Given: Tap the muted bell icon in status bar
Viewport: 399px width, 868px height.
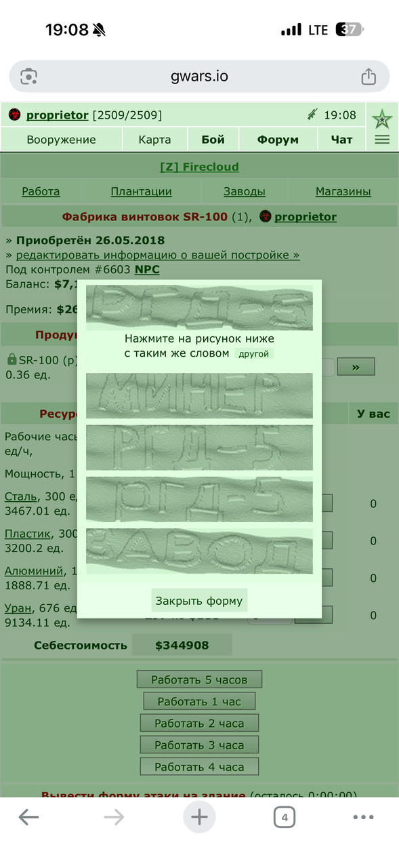Looking at the screenshot, I should 100,30.
